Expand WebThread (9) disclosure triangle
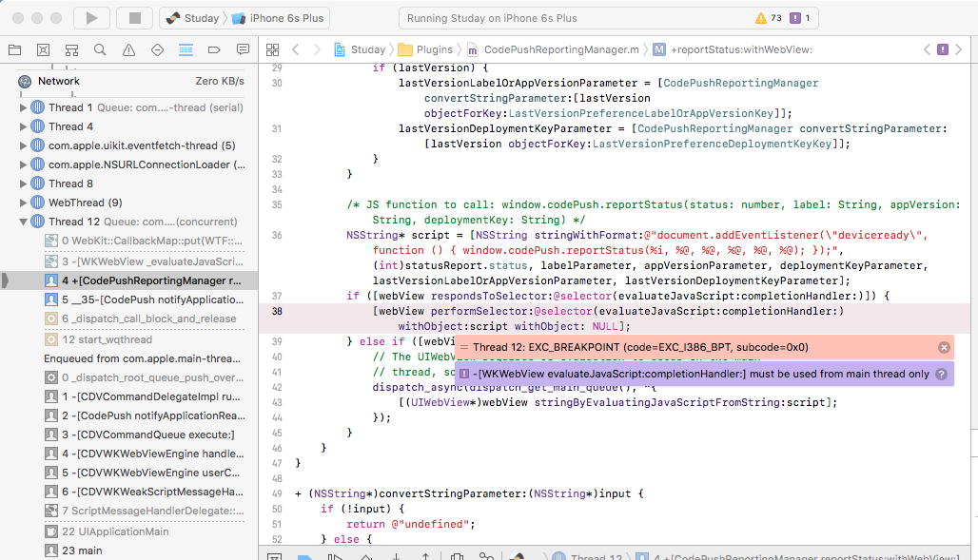 pyautogui.click(x=23, y=203)
